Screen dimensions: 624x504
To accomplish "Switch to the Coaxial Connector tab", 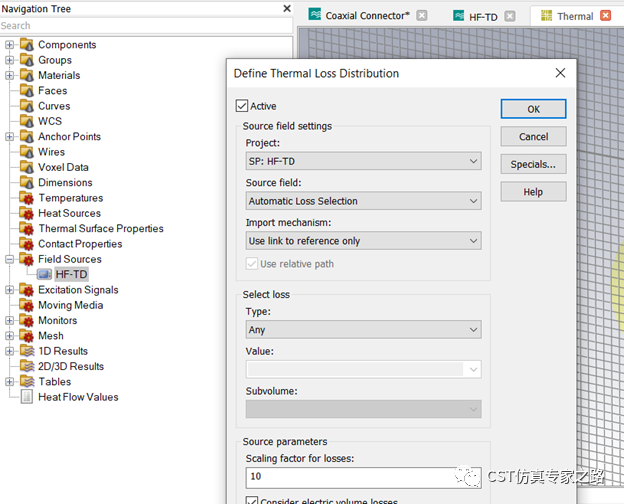I will click(367, 16).
